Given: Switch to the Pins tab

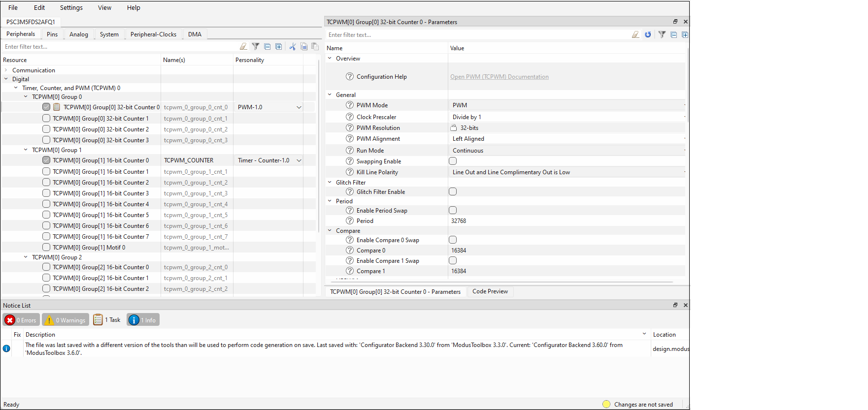Looking at the screenshot, I should [52, 34].
